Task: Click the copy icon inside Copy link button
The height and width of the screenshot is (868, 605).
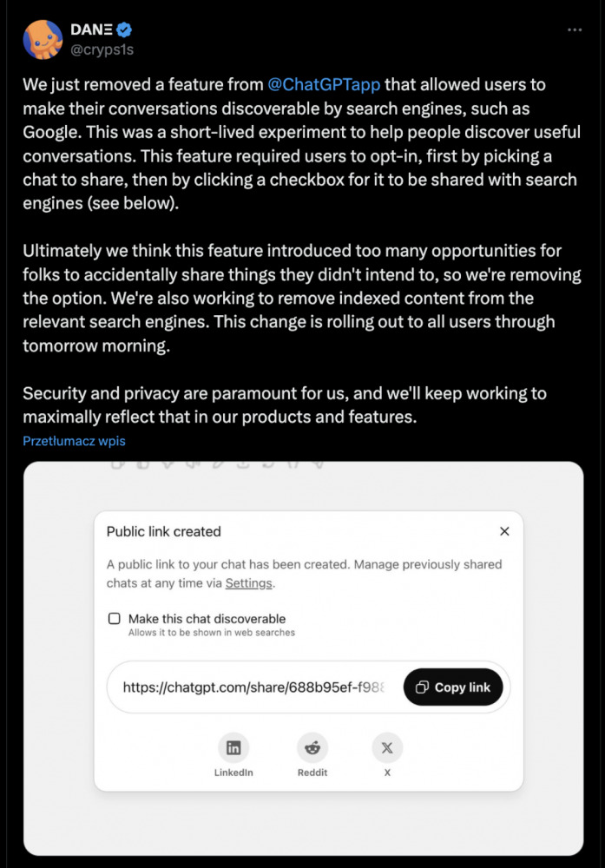Action: (x=423, y=687)
